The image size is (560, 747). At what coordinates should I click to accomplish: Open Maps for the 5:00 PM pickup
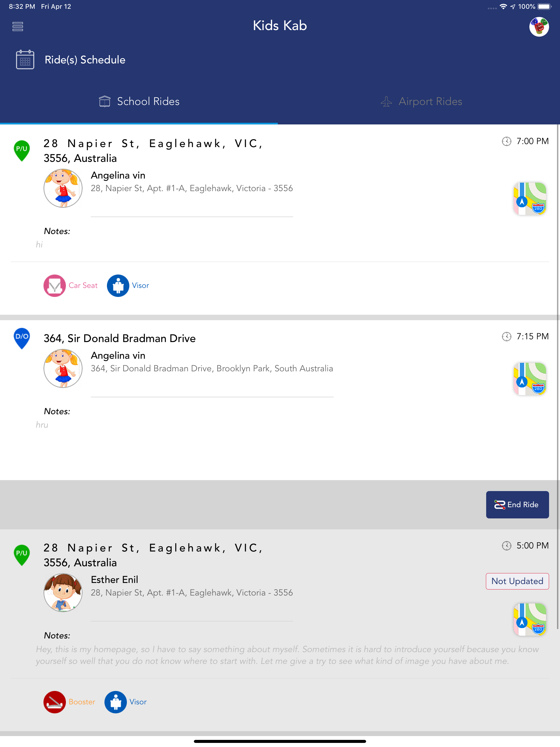click(x=530, y=619)
